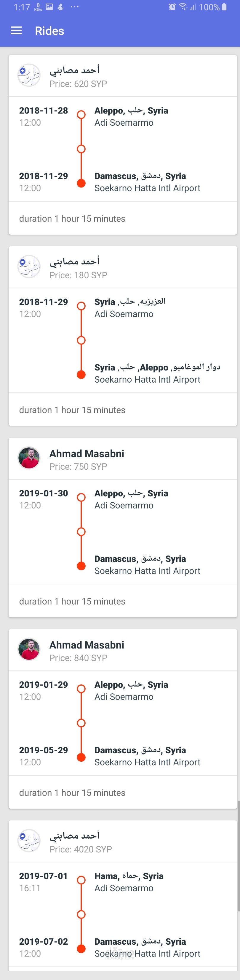Select the 2019-05-29 arrival date

[x=43, y=750]
